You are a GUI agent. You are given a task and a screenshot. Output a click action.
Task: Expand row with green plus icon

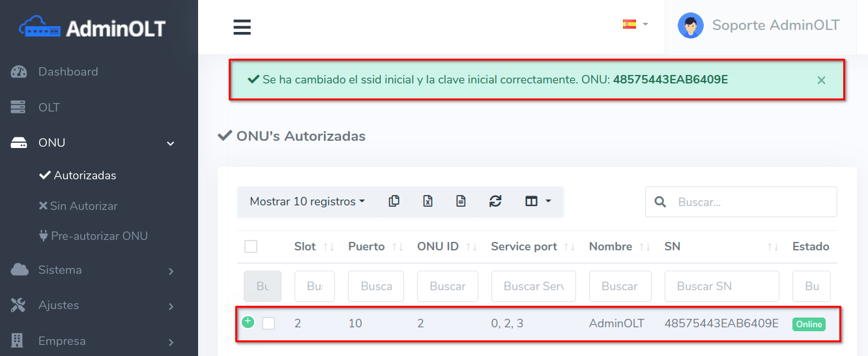pos(248,321)
